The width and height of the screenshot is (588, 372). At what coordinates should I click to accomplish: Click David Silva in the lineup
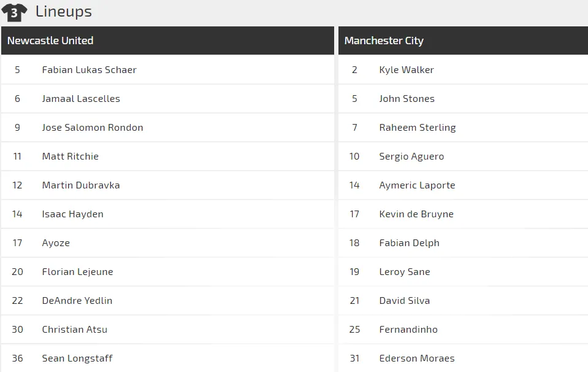(x=405, y=301)
